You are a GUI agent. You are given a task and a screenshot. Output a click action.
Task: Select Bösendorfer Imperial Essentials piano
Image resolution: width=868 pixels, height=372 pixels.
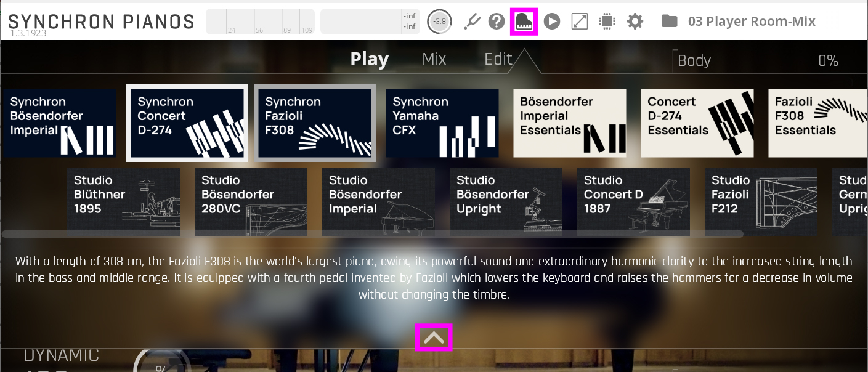click(x=570, y=123)
